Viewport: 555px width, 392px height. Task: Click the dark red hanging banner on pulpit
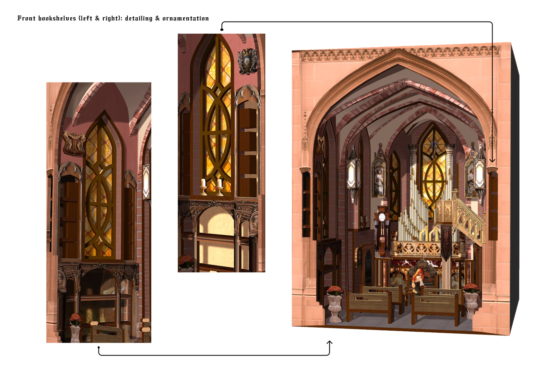point(446,243)
